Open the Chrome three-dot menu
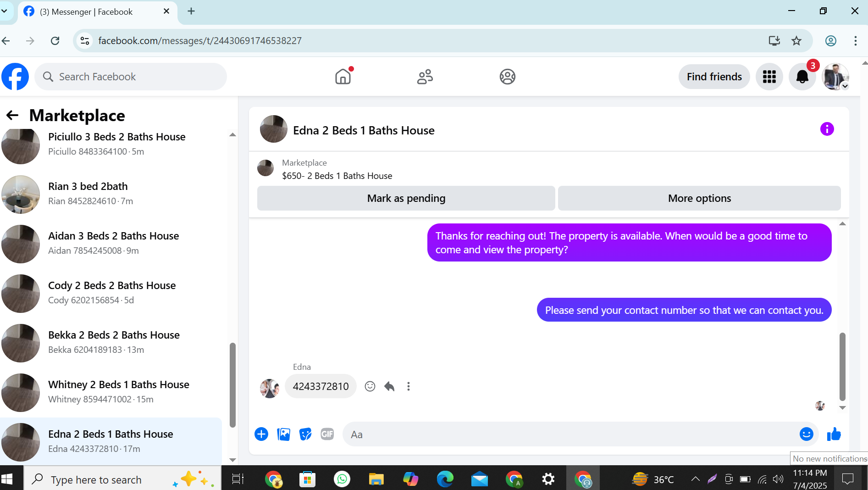 (856, 41)
